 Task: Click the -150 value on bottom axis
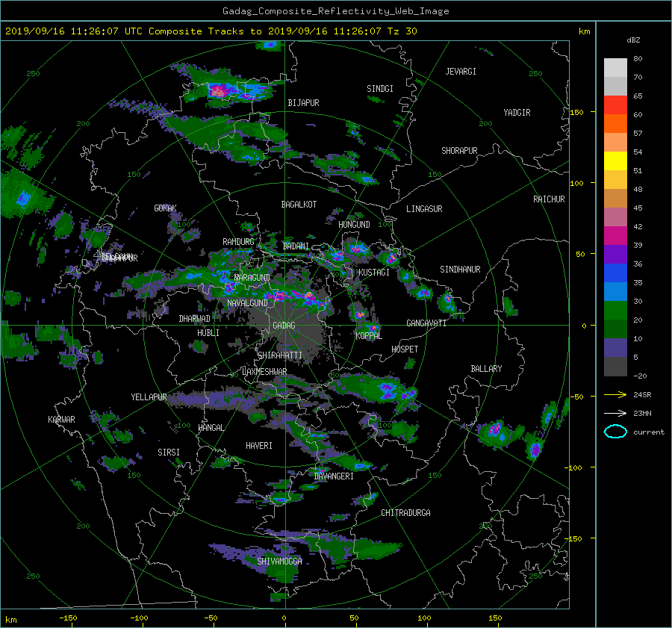click(x=68, y=618)
